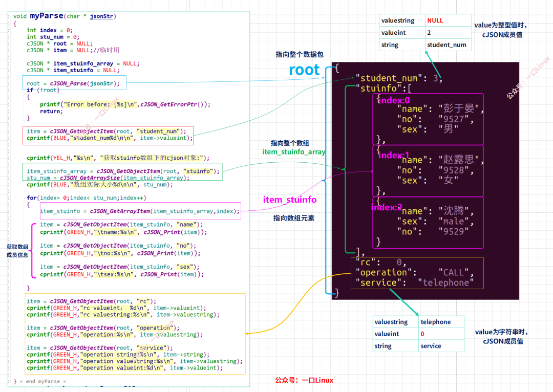553x392 pixels.
Task: Click the cJSON_GetObjectItem(item_stuinfo, "no") line
Action: (118, 246)
